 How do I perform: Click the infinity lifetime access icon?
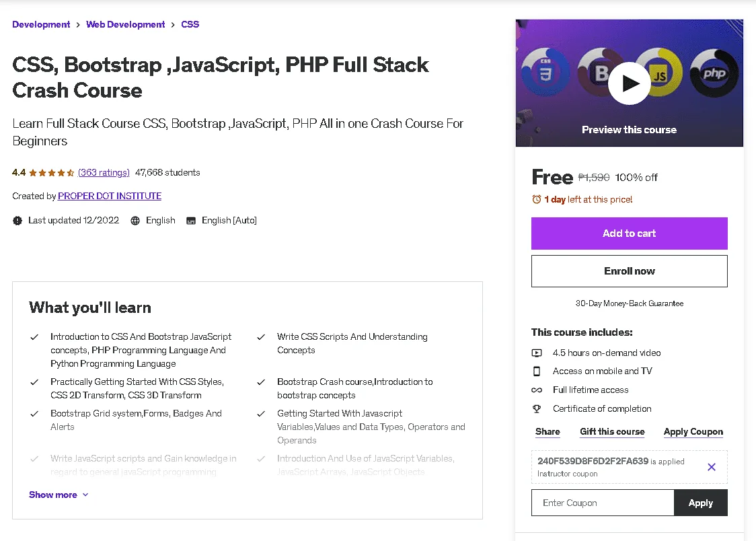tap(537, 390)
